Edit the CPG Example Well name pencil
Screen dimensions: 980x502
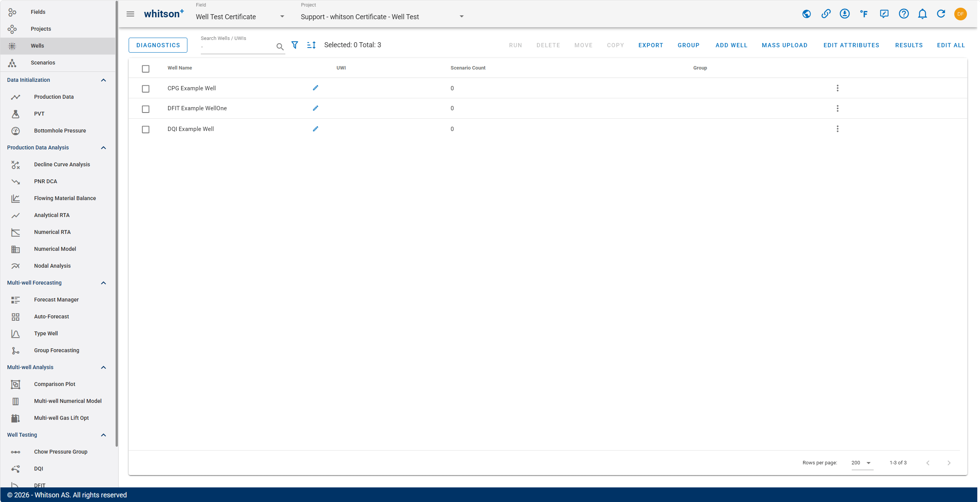(x=315, y=88)
